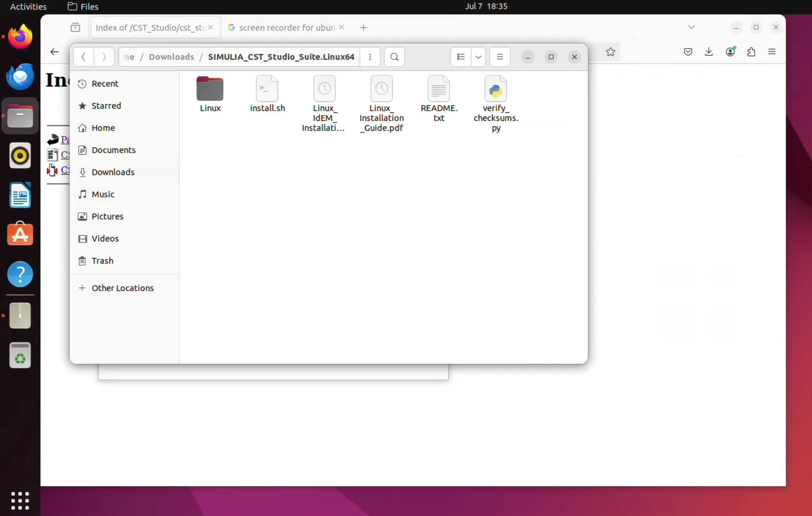Open Trash from the dock
The width and height of the screenshot is (812, 516).
coord(20,355)
